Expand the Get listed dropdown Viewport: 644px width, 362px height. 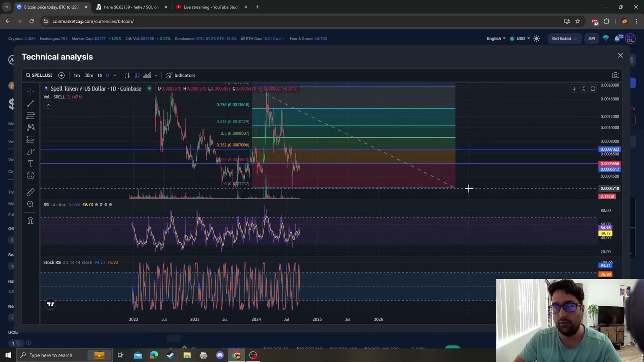[x=564, y=38]
